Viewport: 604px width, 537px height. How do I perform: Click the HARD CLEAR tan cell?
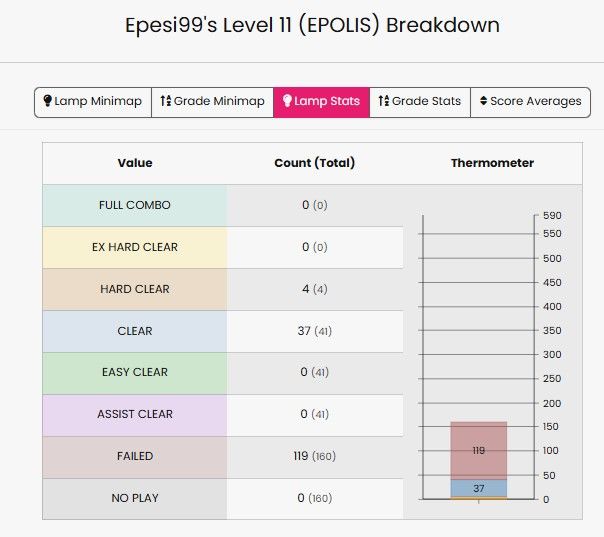(x=135, y=289)
